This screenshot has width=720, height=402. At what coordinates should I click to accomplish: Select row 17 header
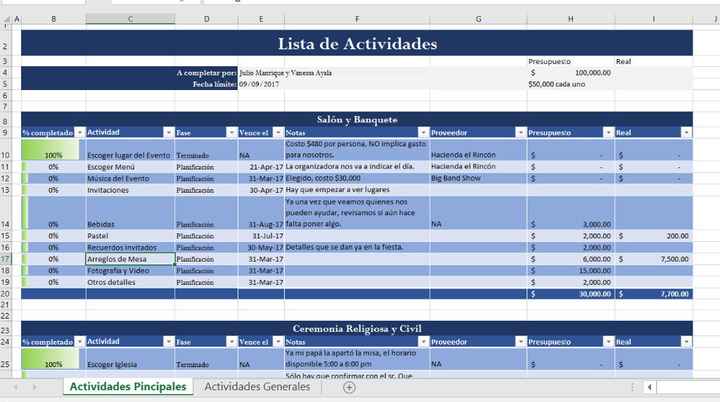coord(10,258)
